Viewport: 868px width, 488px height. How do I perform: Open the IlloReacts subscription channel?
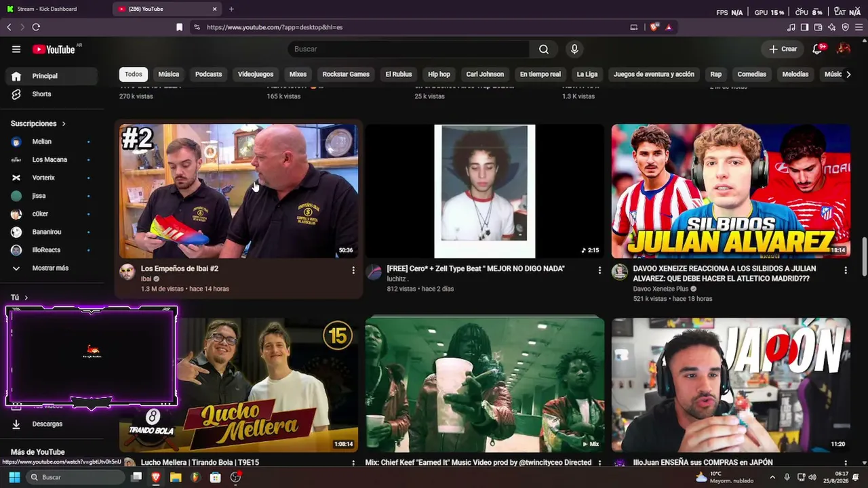tap(52, 250)
